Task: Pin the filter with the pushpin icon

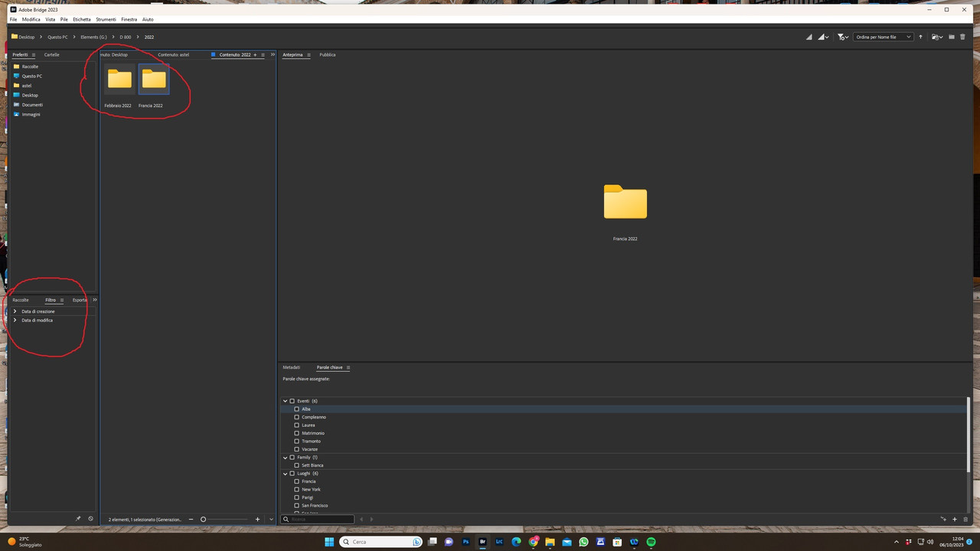Action: pyautogui.click(x=77, y=519)
